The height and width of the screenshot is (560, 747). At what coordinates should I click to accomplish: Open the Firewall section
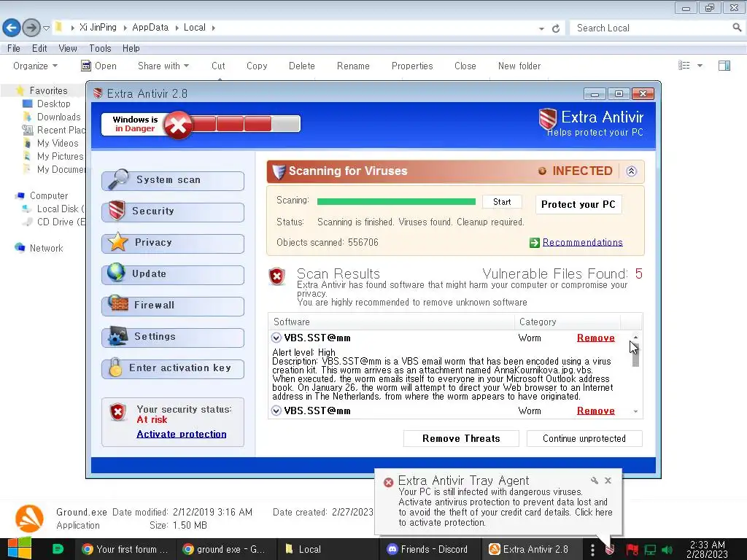pyautogui.click(x=173, y=306)
